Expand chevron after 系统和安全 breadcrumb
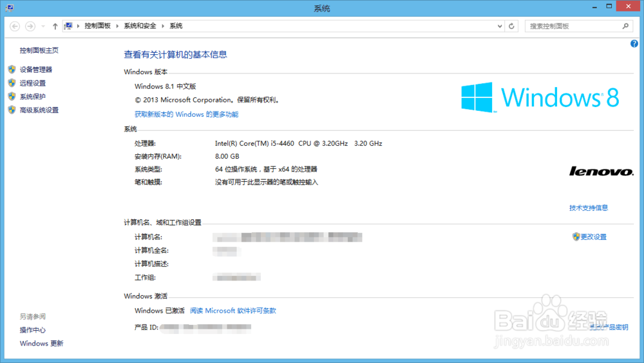The height and width of the screenshot is (363, 644). (163, 26)
